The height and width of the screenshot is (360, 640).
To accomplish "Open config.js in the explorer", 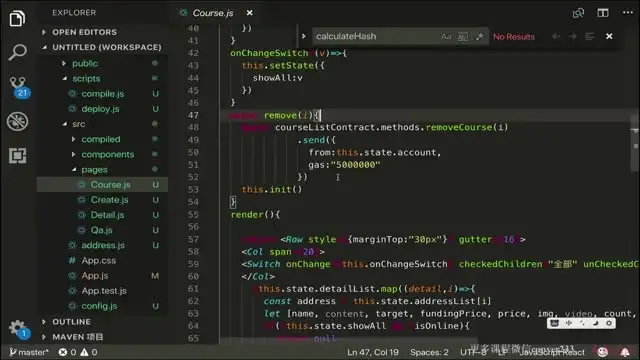I will click(99, 306).
